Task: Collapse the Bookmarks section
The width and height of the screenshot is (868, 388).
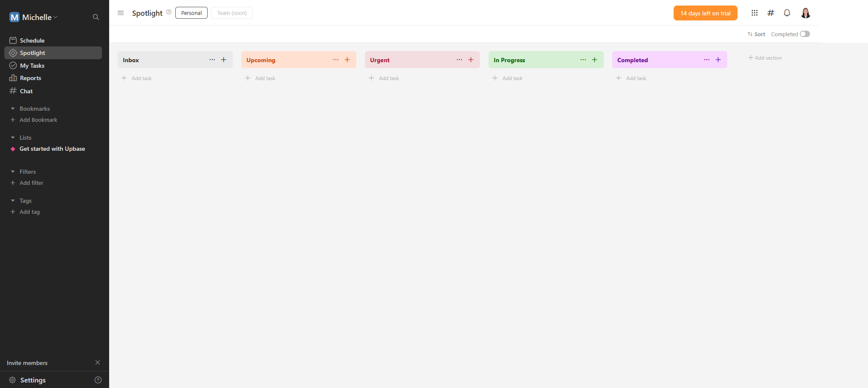Action: pyautogui.click(x=13, y=109)
